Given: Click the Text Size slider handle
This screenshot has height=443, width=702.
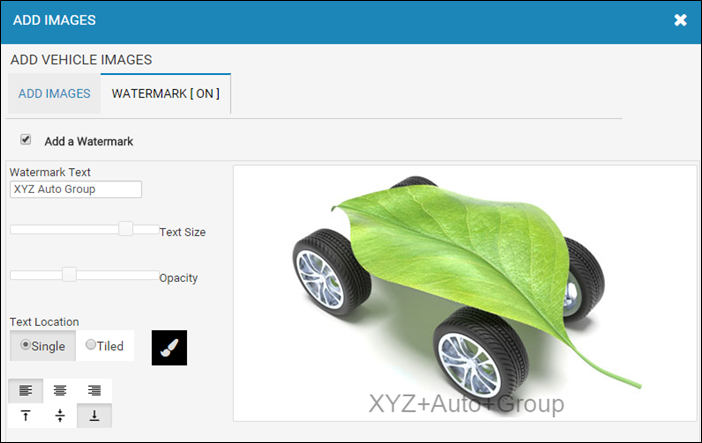Looking at the screenshot, I should (x=126, y=228).
